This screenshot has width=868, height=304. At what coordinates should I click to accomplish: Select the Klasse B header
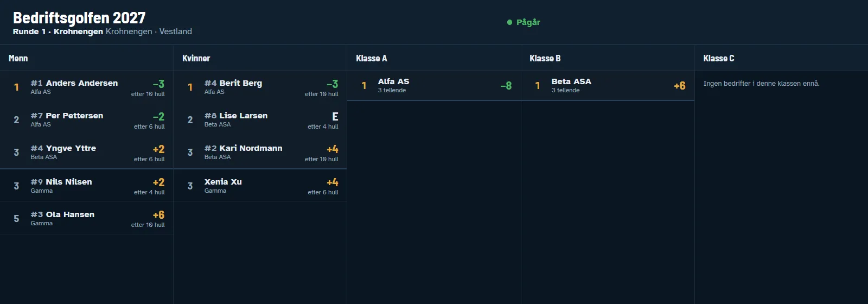point(608,58)
